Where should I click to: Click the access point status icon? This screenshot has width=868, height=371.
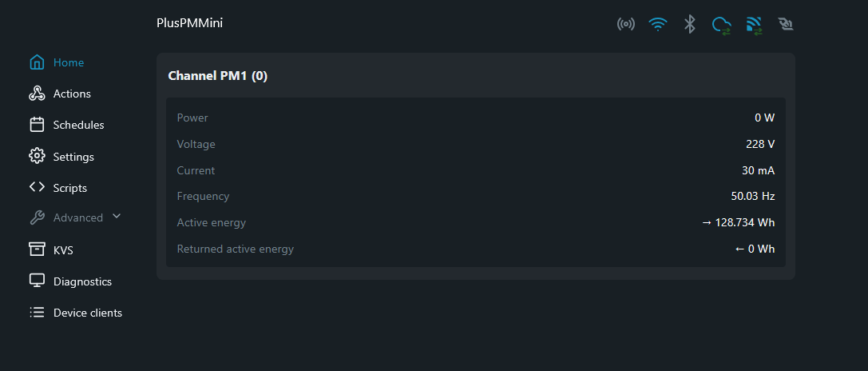626,24
